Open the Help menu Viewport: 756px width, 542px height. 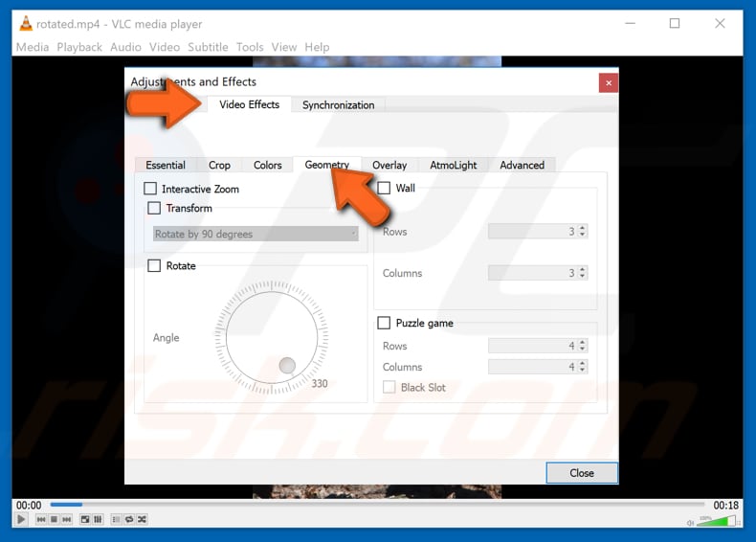click(x=317, y=47)
